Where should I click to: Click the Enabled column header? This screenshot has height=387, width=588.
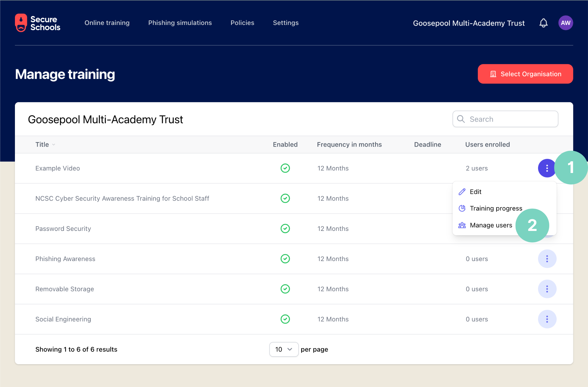(x=285, y=145)
